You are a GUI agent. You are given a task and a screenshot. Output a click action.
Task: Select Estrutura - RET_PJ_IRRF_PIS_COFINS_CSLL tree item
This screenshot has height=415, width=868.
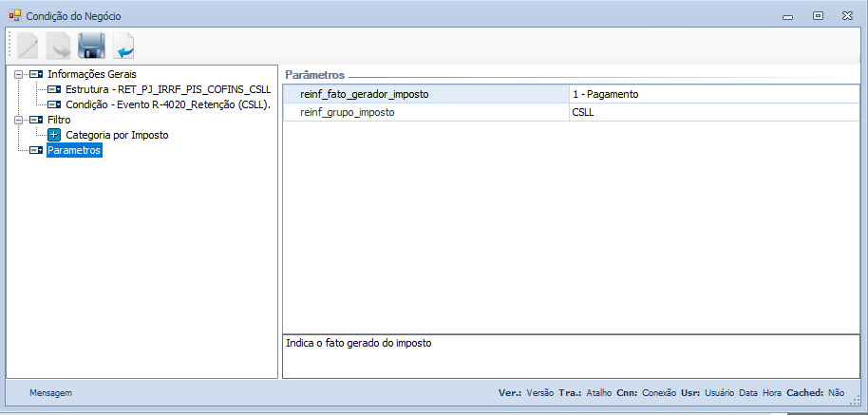pyautogui.click(x=168, y=89)
